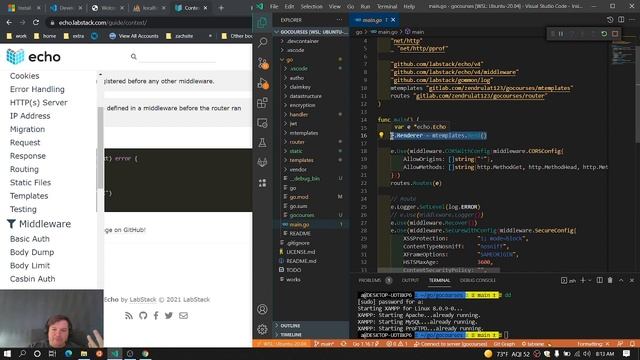Open the Search view in VS Code activity bar
The image size is (640, 360).
coord(262,42)
